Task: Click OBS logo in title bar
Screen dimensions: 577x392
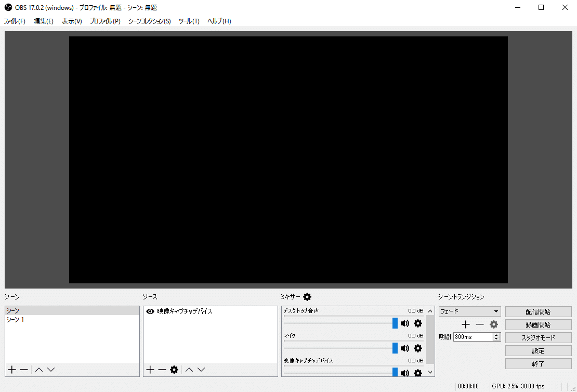Action: coord(8,7)
